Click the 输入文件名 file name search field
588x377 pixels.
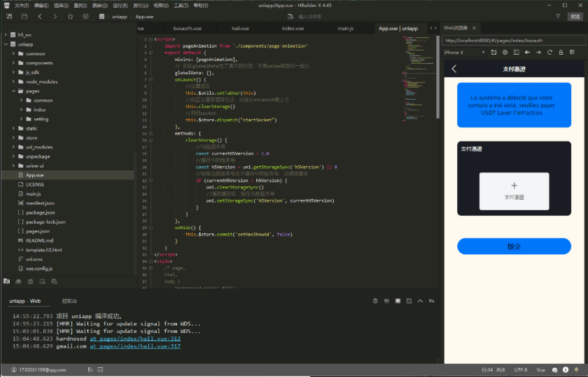(x=309, y=17)
